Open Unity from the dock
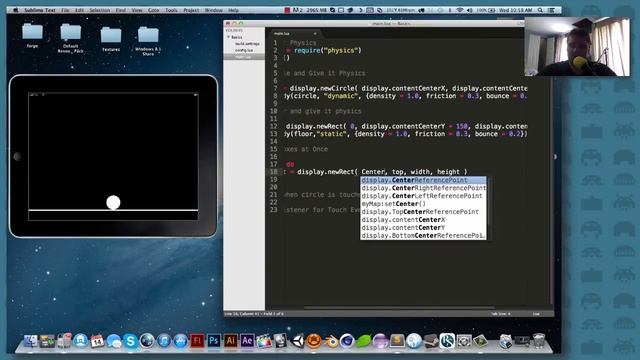The image size is (640, 360). click(298, 341)
